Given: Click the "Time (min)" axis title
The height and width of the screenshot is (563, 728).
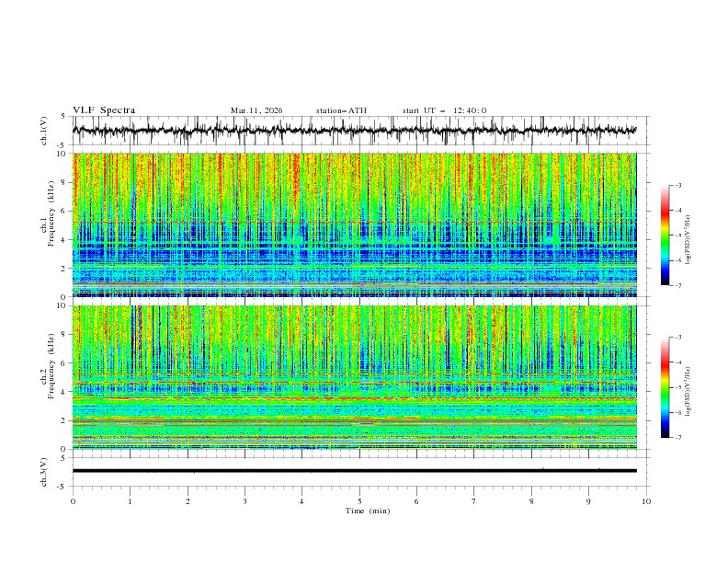Looking at the screenshot, I should [x=368, y=511].
